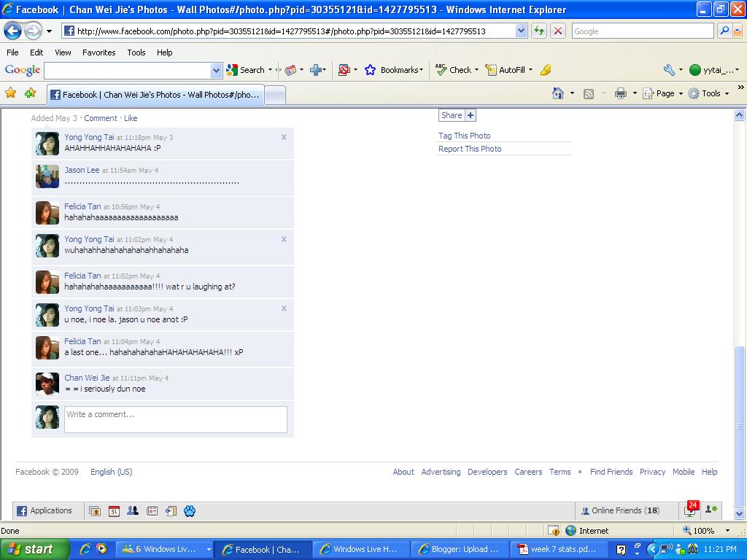Open Jason Lee's profile name link
Viewport: 747px width, 560px height.
(x=82, y=170)
